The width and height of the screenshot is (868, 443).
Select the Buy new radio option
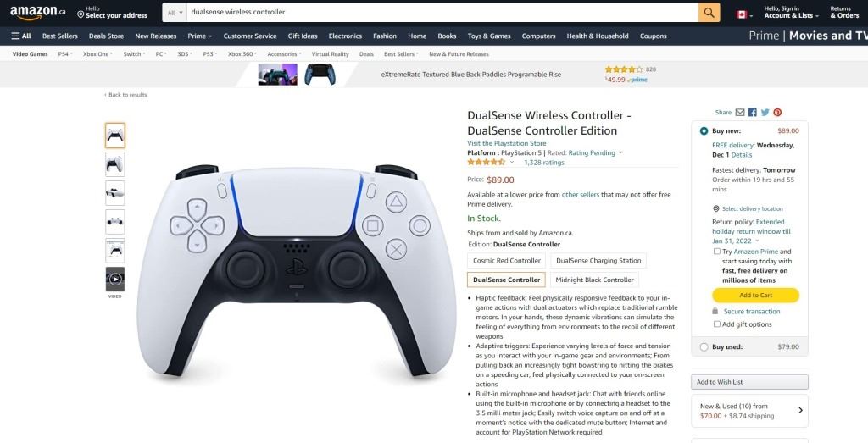tap(704, 131)
